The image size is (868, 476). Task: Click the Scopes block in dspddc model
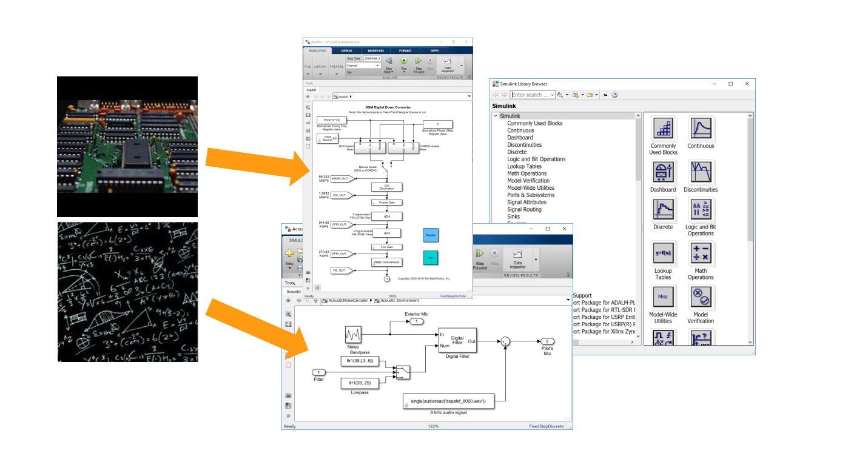[x=430, y=235]
